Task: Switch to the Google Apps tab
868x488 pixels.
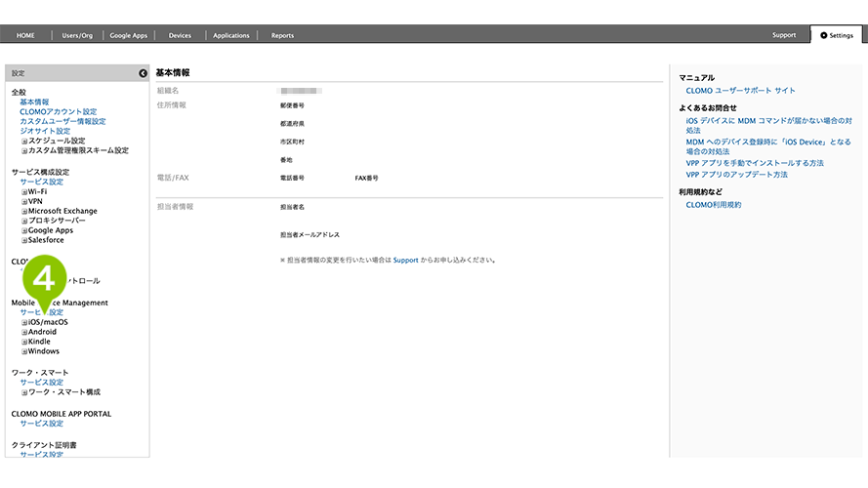Action: click(x=129, y=35)
